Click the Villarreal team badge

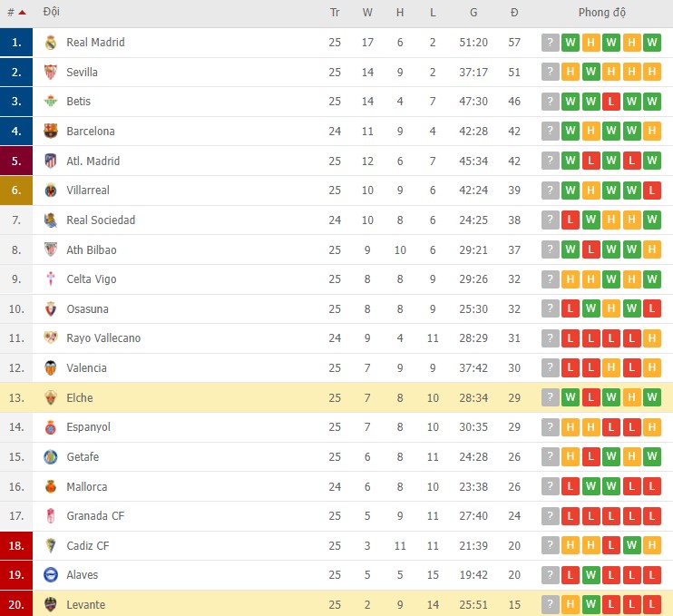(x=51, y=191)
